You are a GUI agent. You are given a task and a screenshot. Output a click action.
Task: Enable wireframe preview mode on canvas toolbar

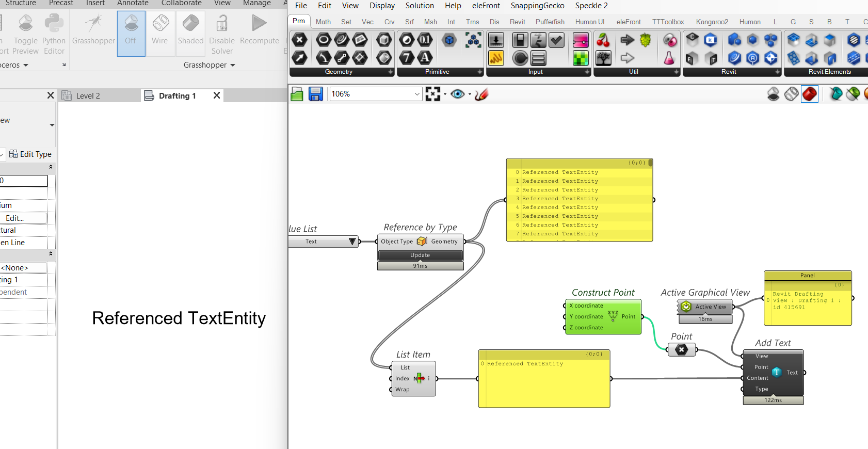(x=791, y=94)
